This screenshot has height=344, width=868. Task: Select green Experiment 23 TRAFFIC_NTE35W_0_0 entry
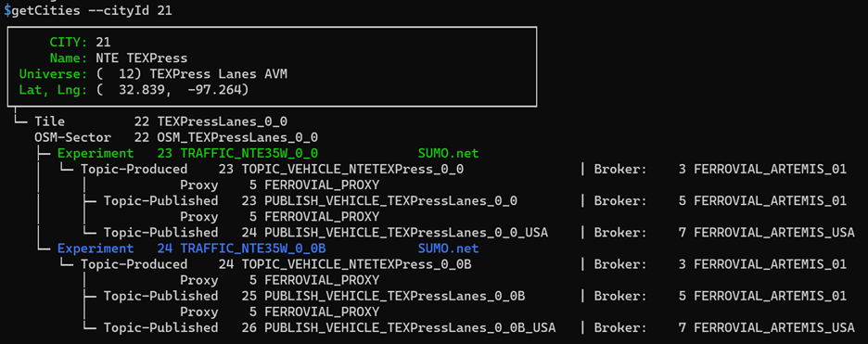[x=187, y=153]
